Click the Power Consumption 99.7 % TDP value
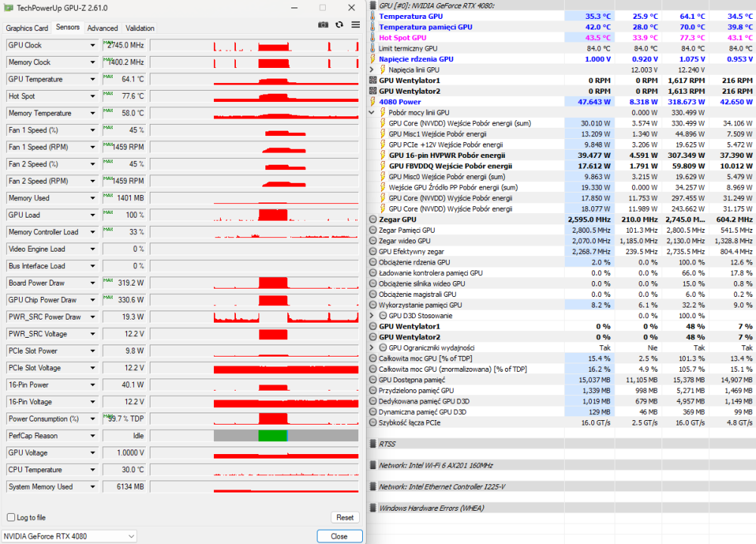The height and width of the screenshot is (544, 756). click(124, 419)
